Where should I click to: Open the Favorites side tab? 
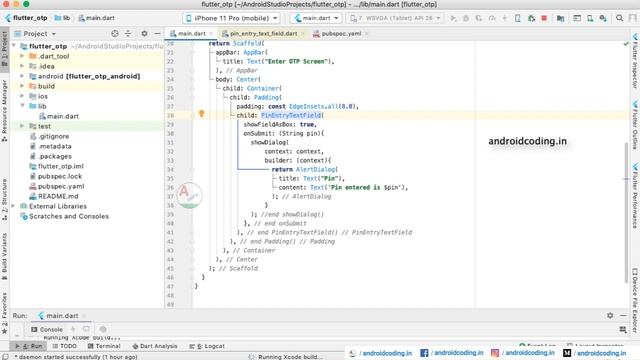(4, 313)
